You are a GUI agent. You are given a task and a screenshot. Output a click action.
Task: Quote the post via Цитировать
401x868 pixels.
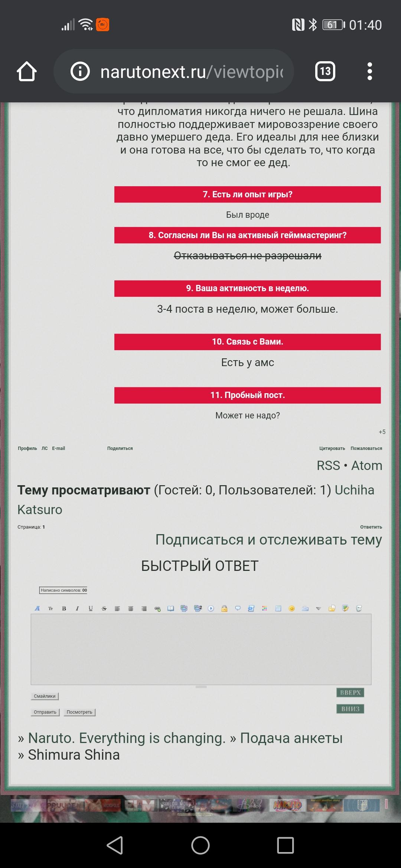(332, 448)
